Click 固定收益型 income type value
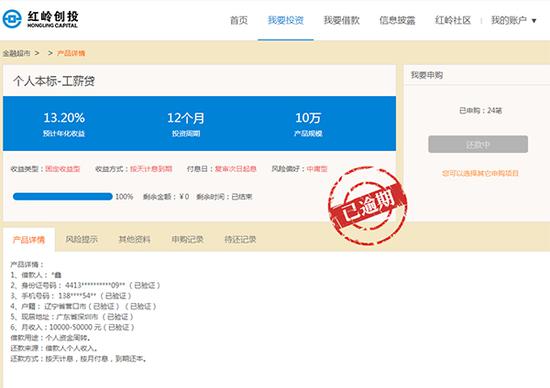The width and height of the screenshot is (550, 388). tap(63, 169)
